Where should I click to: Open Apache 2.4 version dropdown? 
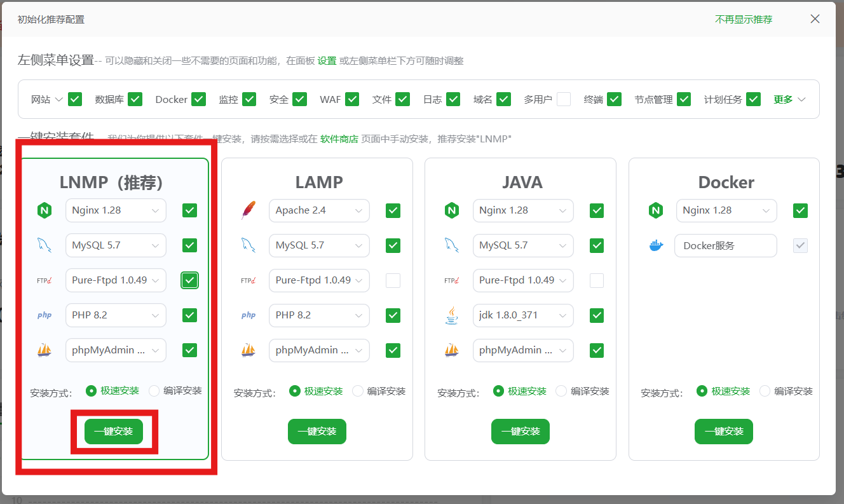(319, 210)
